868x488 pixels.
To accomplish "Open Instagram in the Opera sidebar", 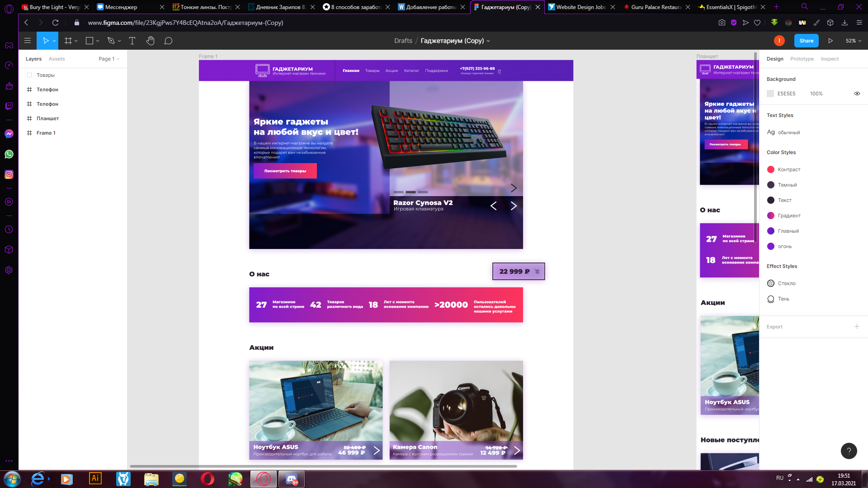I will (x=9, y=174).
